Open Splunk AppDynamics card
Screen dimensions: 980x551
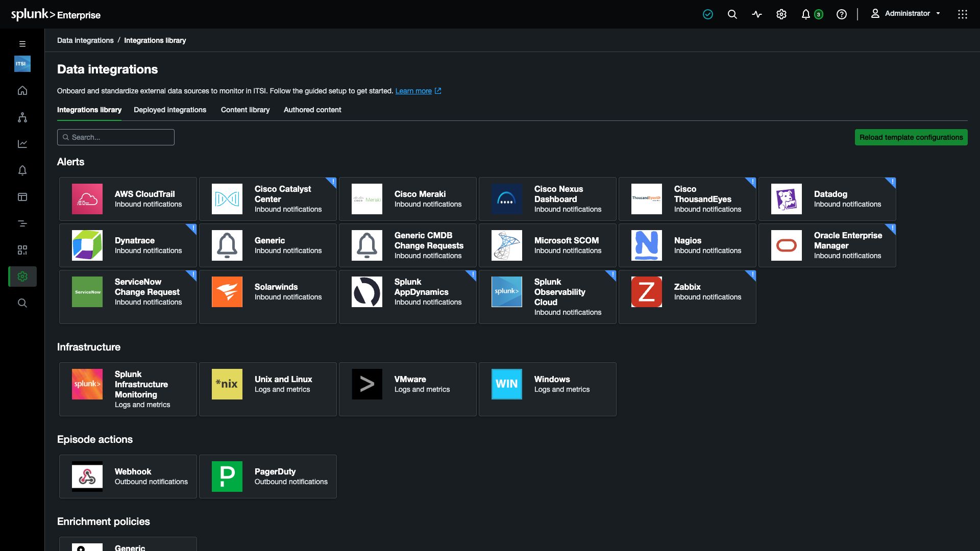point(408,297)
